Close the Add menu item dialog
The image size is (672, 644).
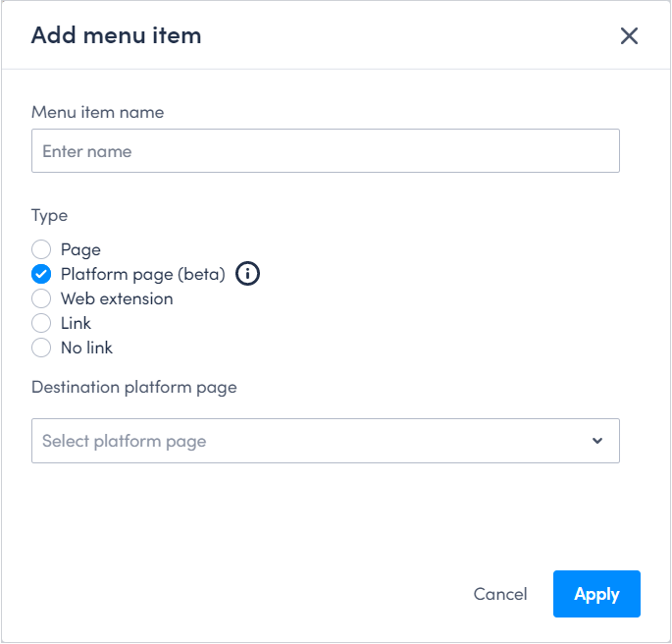click(x=629, y=35)
